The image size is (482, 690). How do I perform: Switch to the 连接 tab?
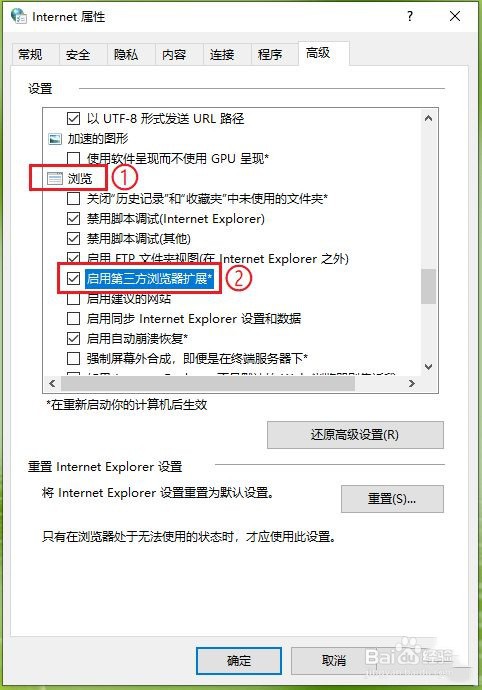[222, 55]
